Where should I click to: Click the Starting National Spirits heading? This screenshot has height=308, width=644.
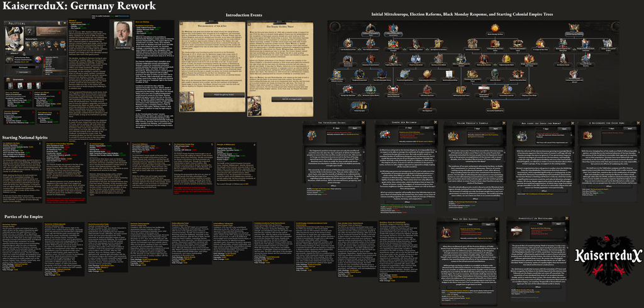click(25, 137)
